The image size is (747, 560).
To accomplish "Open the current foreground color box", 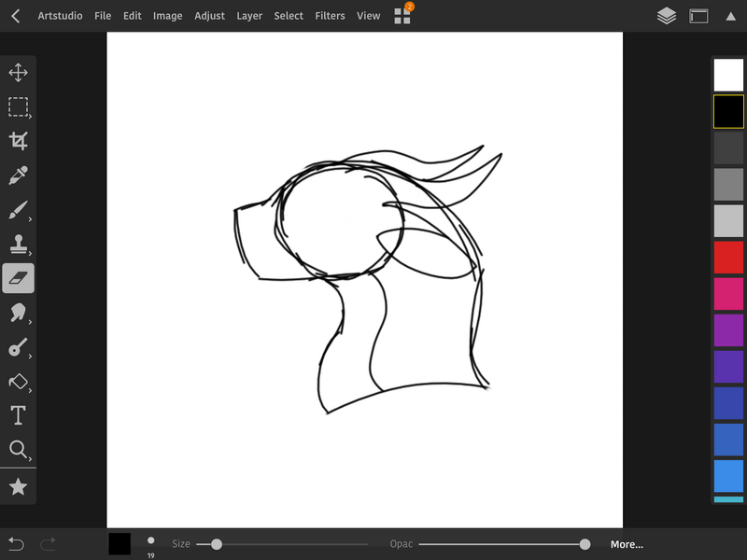I will [120, 543].
